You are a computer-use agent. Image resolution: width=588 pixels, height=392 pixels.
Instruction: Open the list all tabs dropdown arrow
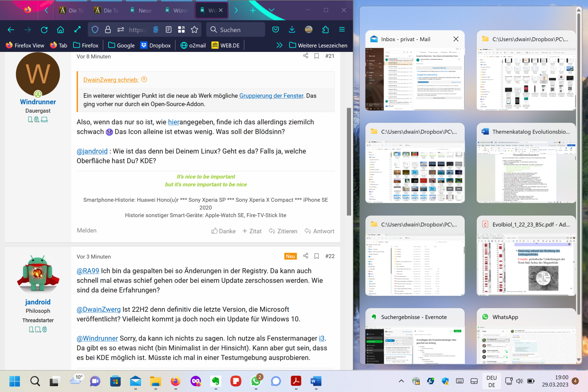point(271,10)
